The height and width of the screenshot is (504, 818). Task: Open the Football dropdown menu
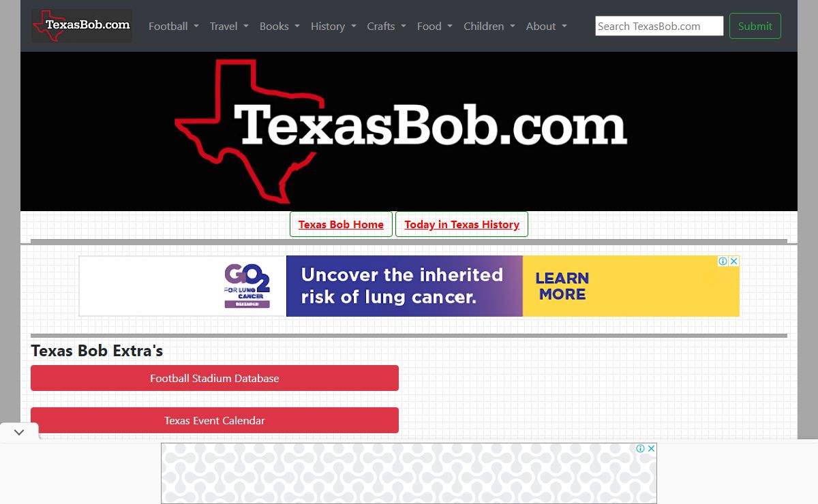tap(174, 26)
